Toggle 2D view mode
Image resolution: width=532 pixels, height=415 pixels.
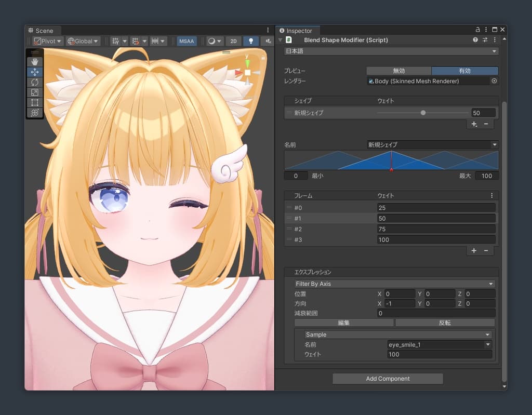tap(234, 41)
